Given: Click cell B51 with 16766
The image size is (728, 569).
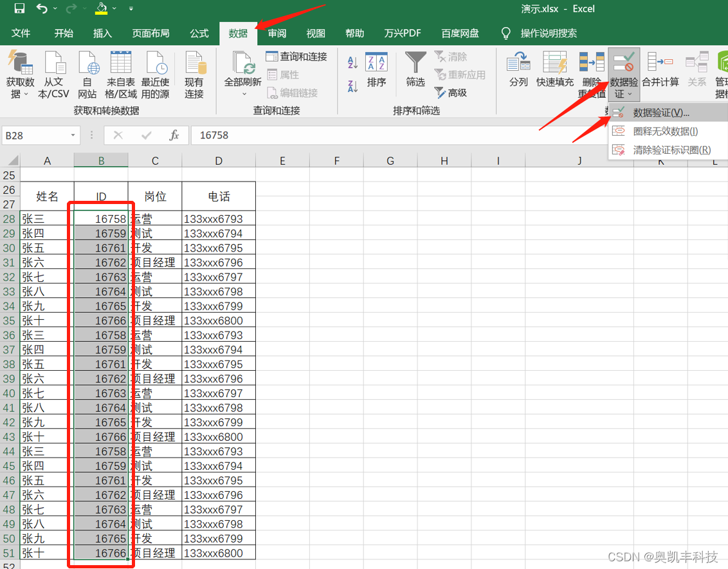Looking at the screenshot, I should click(x=101, y=553).
